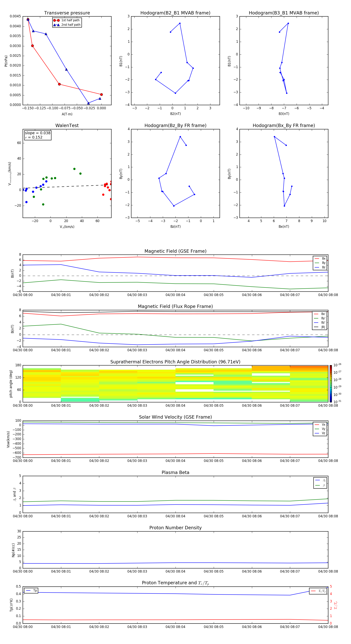The width and height of the screenshot is (351, 644).
Task: Click the Bx' legend entry in Flux Rope panel
Action: [x=320, y=314]
